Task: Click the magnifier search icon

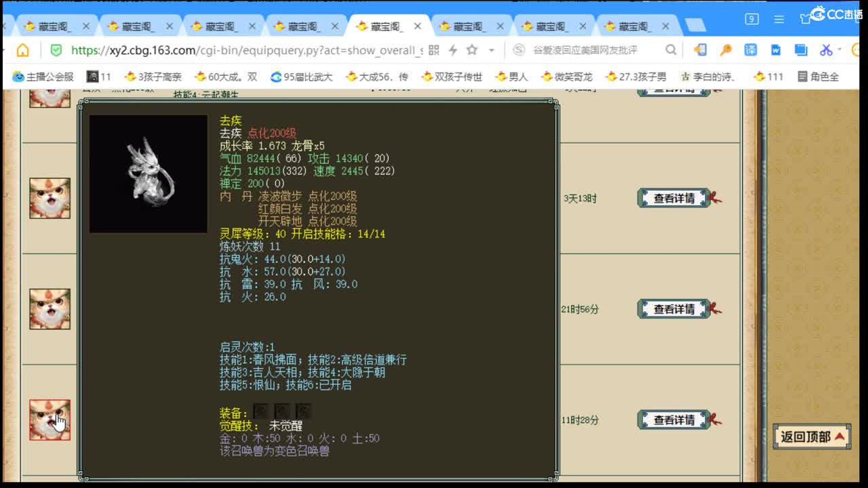Action: 671,50
